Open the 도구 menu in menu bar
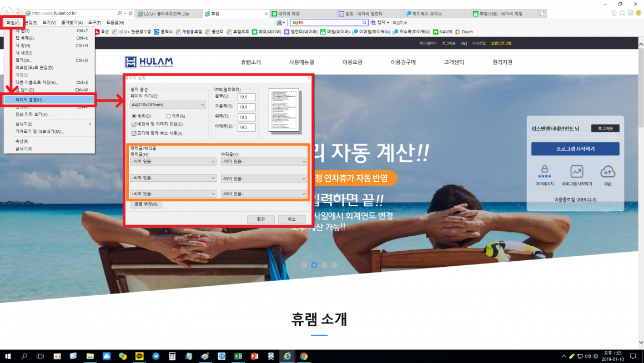 pyautogui.click(x=93, y=22)
